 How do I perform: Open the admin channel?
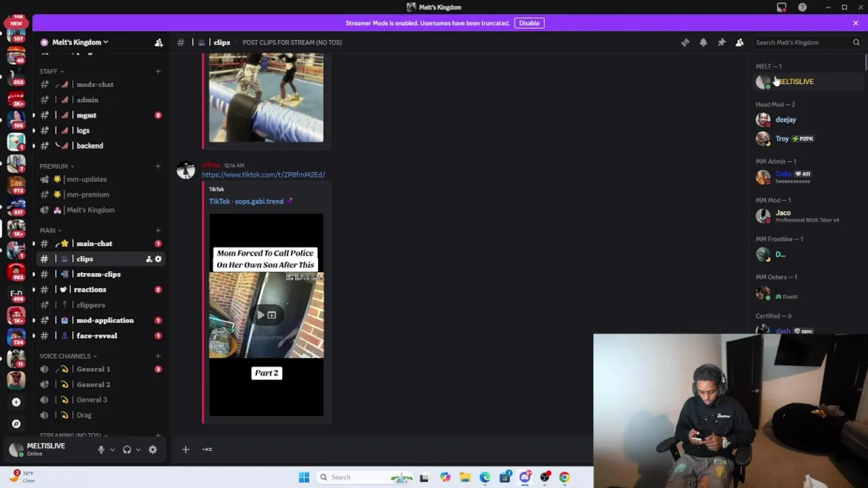pos(100,100)
